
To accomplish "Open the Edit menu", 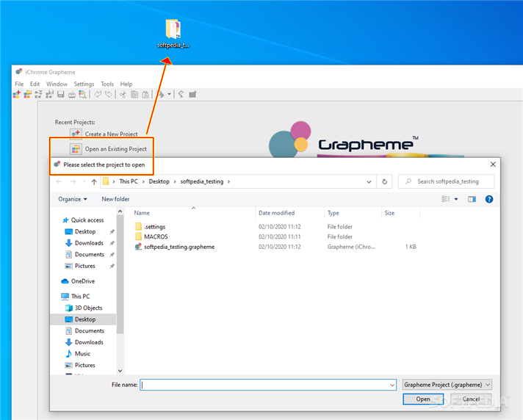I will click(35, 84).
